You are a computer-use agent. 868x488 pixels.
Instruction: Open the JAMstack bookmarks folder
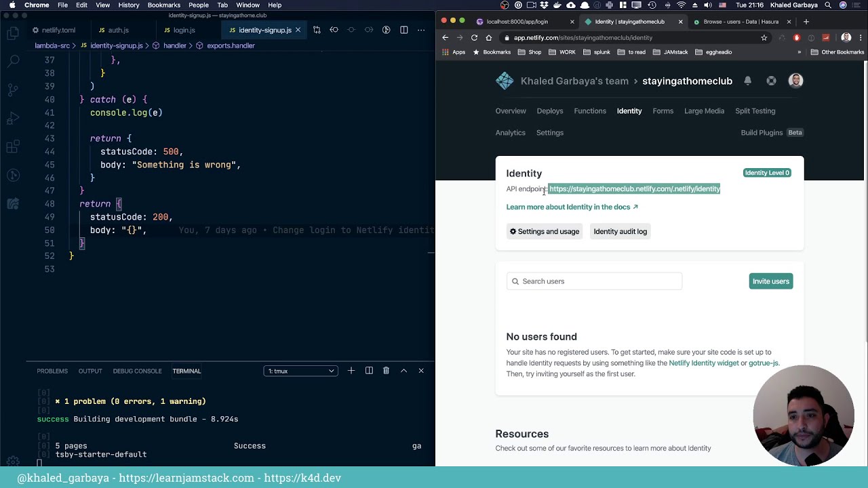coord(670,52)
